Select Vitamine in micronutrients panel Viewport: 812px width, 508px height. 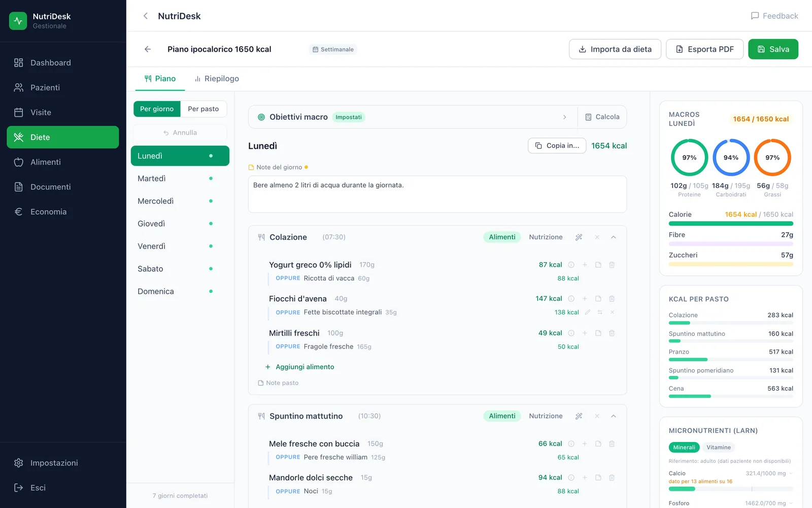pyautogui.click(x=719, y=448)
